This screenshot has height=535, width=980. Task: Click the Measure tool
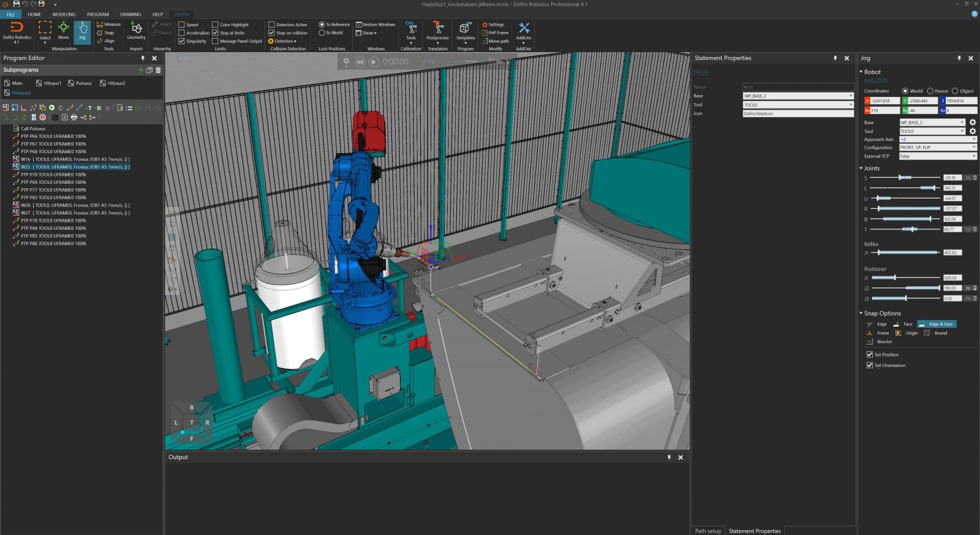click(x=109, y=25)
